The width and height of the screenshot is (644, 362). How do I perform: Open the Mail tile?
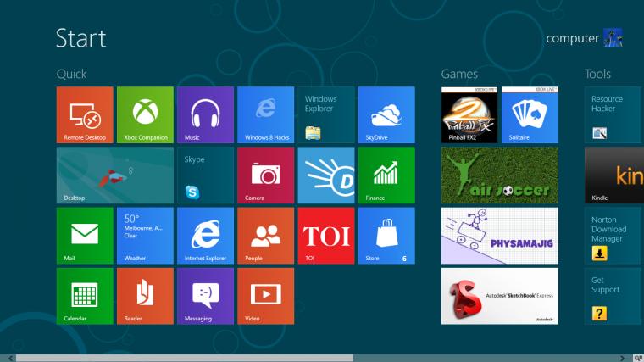click(85, 236)
